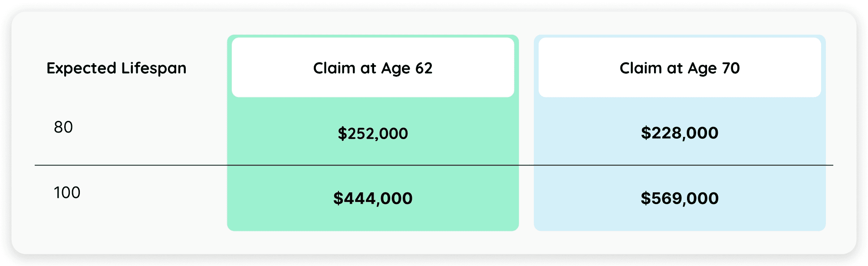Screen dimensions: 868x266
Task: Click the word Lifespan in column heading
Action: (x=154, y=68)
